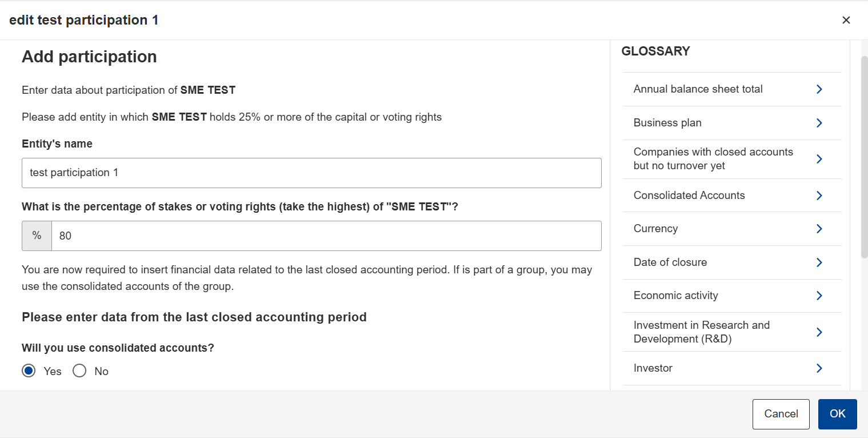This screenshot has height=438, width=868.
Task: Click the chevron beside Business plan
Action: tap(819, 123)
